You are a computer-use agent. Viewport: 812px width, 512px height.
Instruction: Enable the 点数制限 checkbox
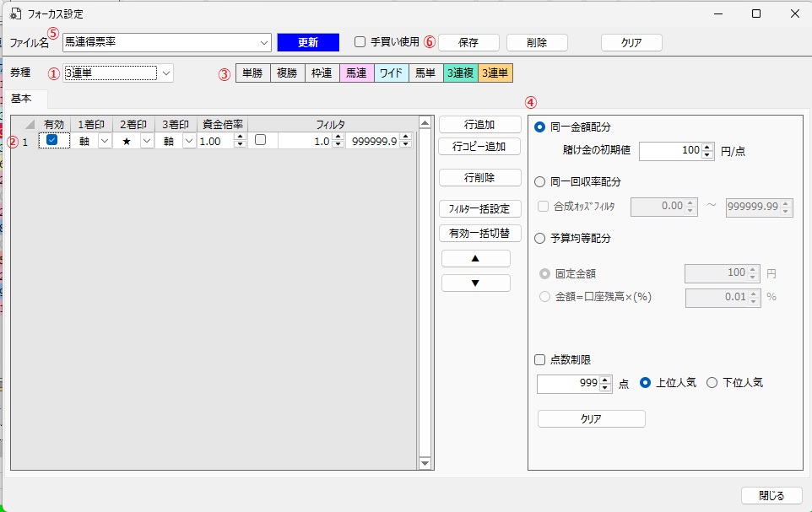tap(540, 359)
